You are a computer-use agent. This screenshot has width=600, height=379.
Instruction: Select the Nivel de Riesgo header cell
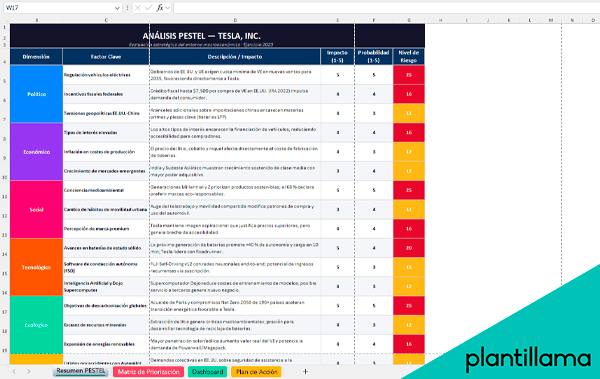pos(409,57)
